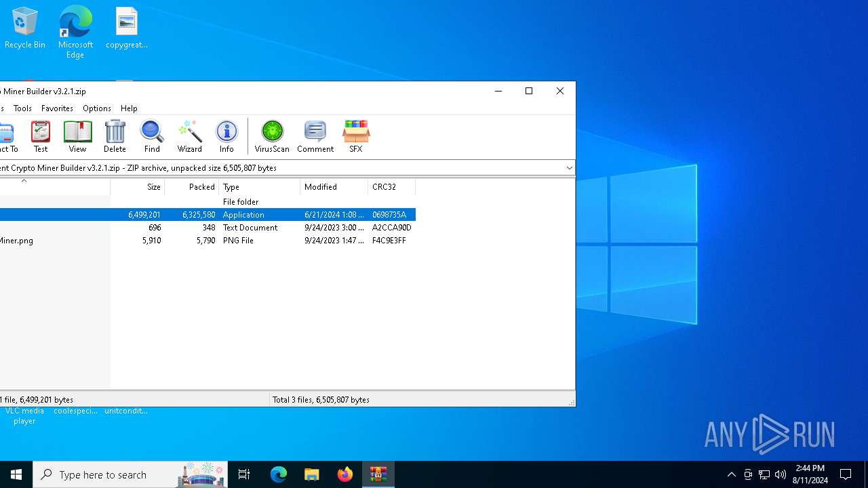Launch Edge from the taskbar
The width and height of the screenshot is (868, 488).
point(279,474)
